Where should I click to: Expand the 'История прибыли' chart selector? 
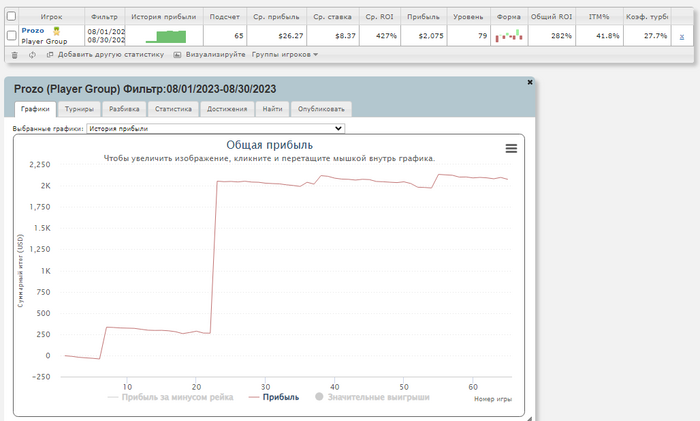coord(216,129)
